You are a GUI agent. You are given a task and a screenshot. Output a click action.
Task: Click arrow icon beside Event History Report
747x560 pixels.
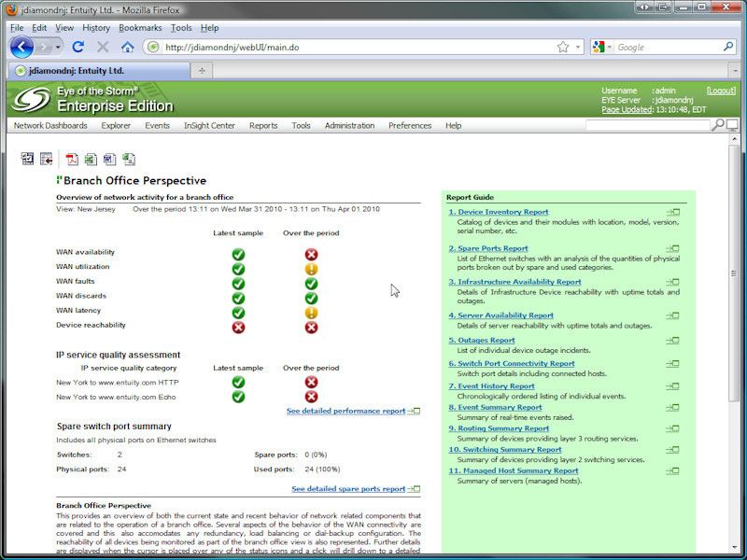coord(672,385)
